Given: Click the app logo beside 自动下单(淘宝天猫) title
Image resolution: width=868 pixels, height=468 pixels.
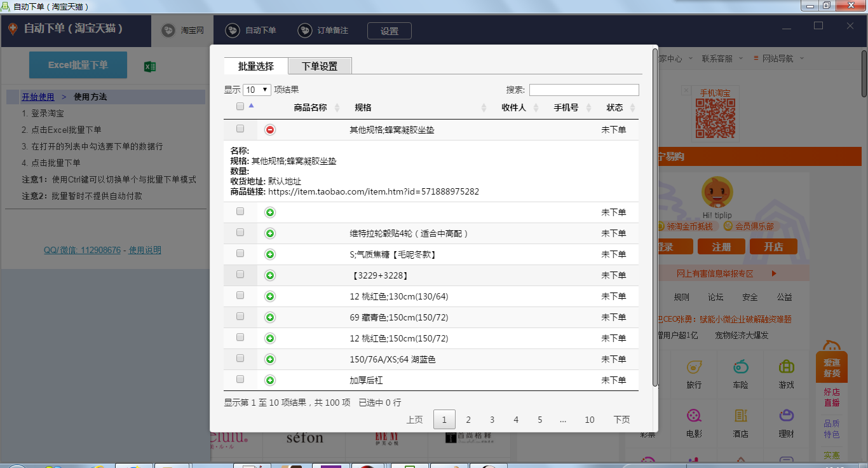Looking at the screenshot, I should coord(13,29).
